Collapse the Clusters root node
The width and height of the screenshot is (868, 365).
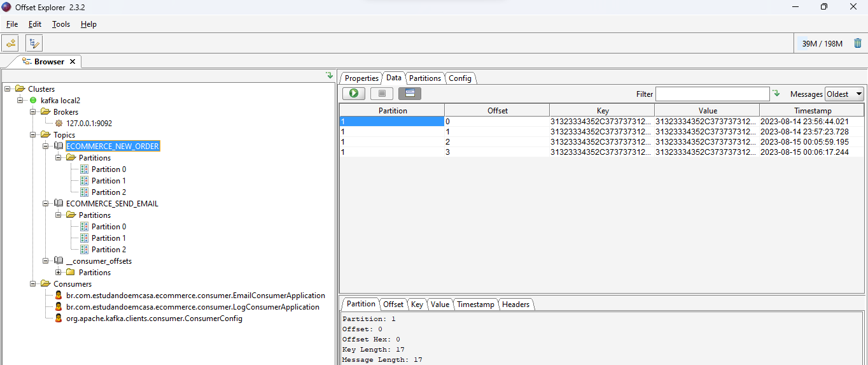click(7, 89)
